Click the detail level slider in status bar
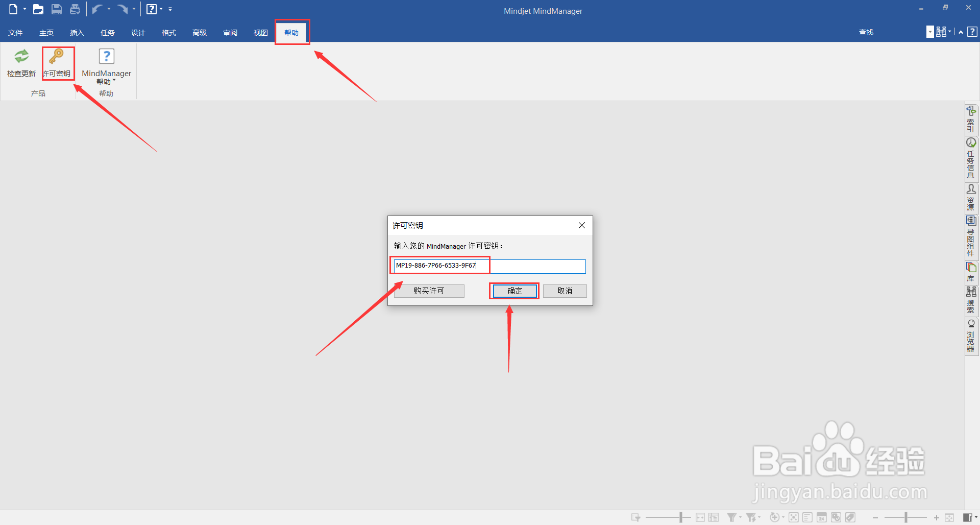Screen dimensions: 980x525 (668, 517)
